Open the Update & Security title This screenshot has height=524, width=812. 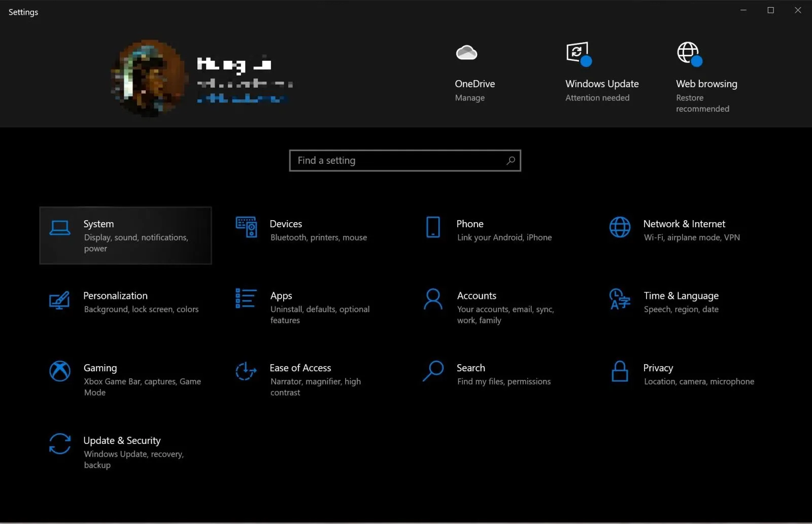tap(122, 440)
